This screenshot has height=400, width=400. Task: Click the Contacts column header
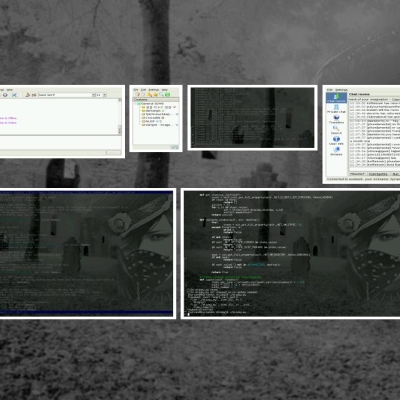[x=156, y=99]
